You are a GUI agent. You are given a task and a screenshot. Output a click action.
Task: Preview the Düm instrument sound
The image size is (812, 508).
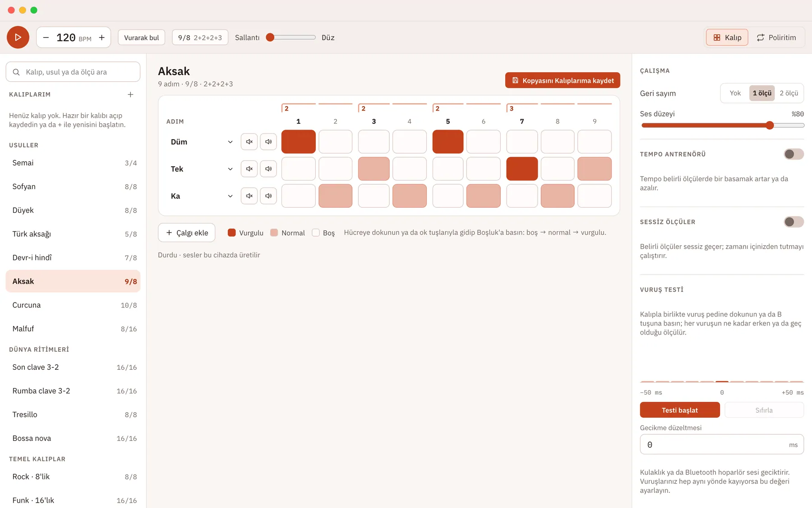[268, 142]
